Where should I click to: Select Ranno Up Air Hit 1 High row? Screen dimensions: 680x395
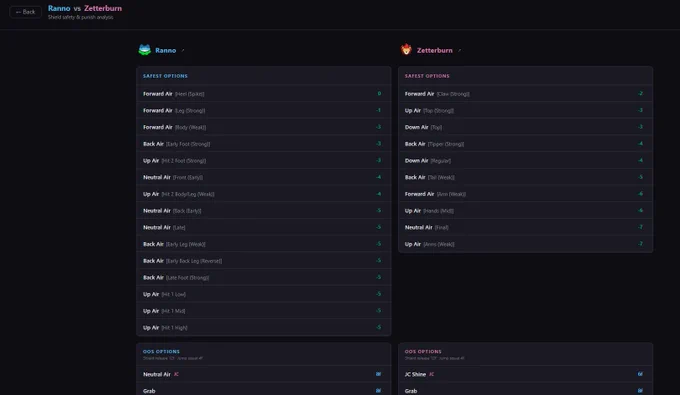click(264, 327)
